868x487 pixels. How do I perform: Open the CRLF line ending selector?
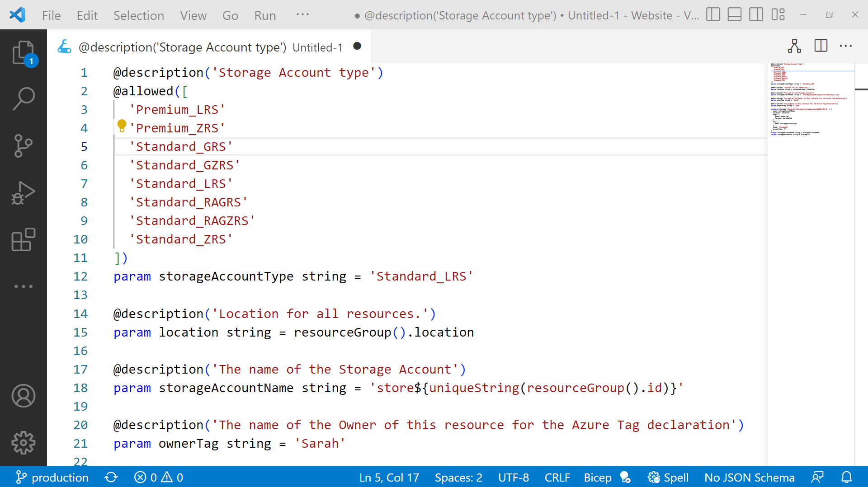coord(557,477)
